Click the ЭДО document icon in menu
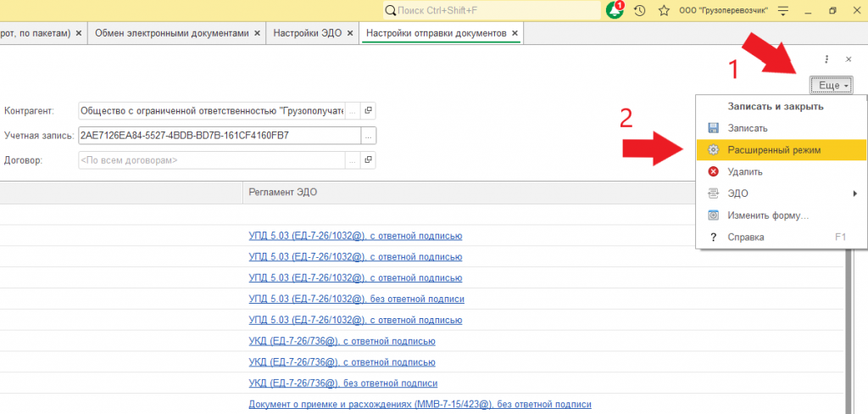This screenshot has height=414, width=868. 714,193
